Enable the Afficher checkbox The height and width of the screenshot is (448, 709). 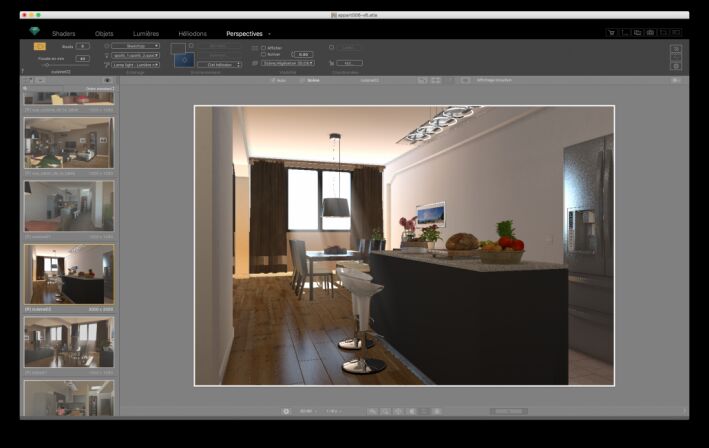pyautogui.click(x=264, y=48)
